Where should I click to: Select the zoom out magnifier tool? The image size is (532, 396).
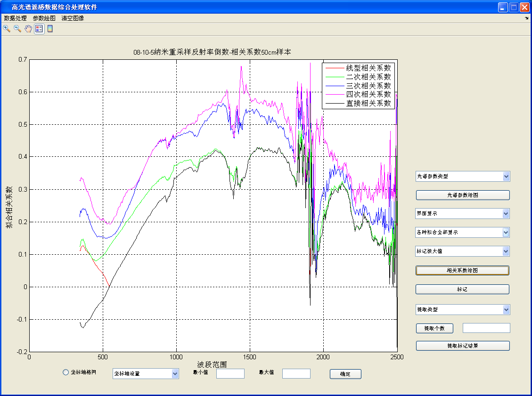17,29
